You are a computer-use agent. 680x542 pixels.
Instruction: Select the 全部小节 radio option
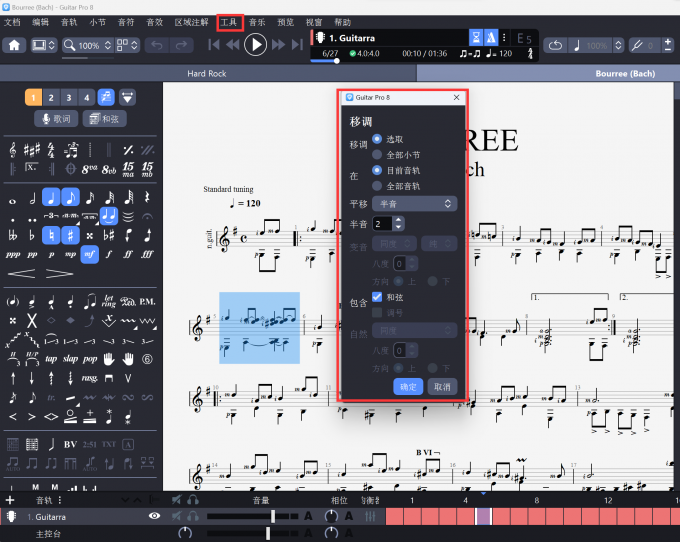pos(377,155)
